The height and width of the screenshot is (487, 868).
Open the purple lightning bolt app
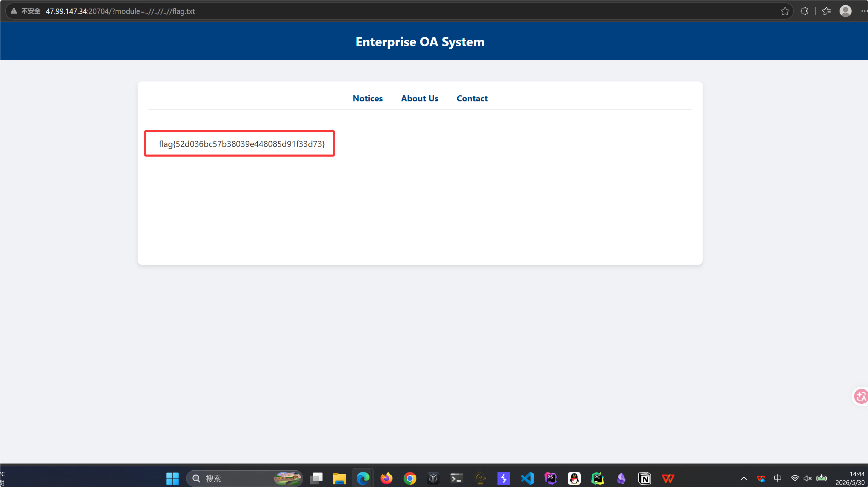tap(504, 478)
